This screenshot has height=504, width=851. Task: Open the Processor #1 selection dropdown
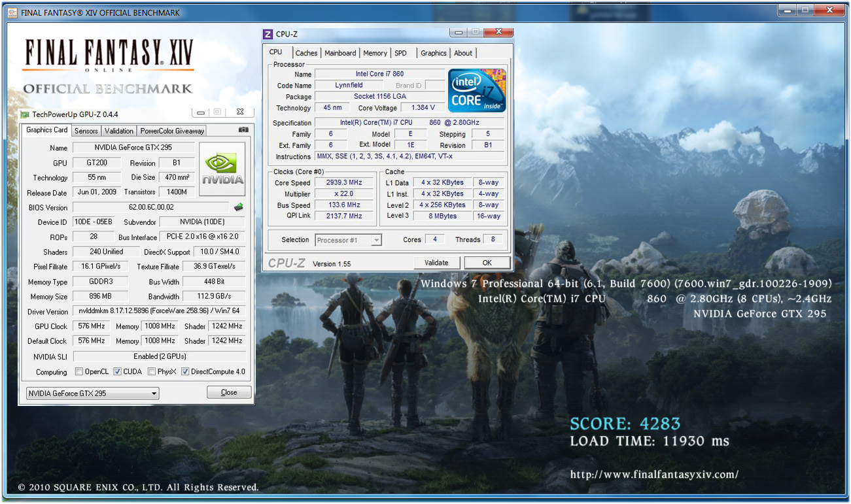point(348,240)
